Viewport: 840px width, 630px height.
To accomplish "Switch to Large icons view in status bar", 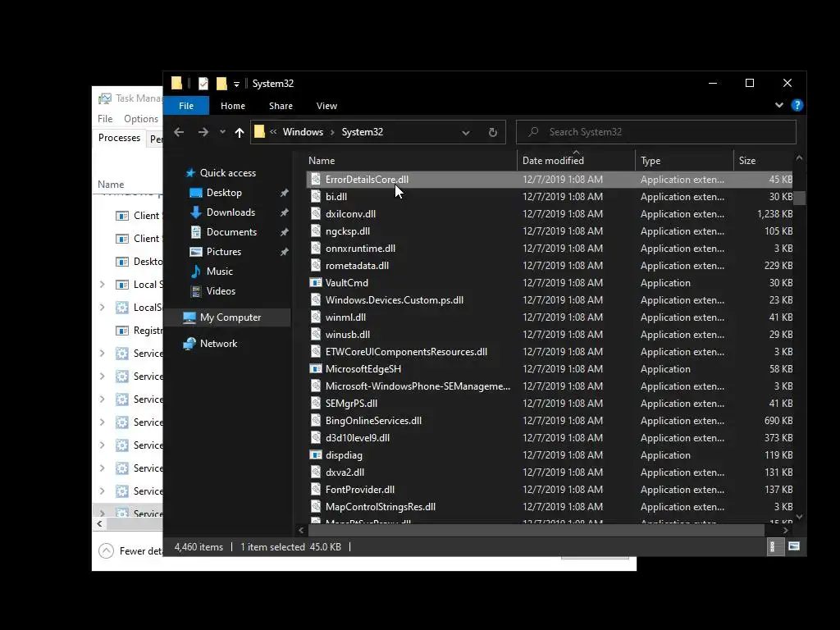I will point(794,546).
